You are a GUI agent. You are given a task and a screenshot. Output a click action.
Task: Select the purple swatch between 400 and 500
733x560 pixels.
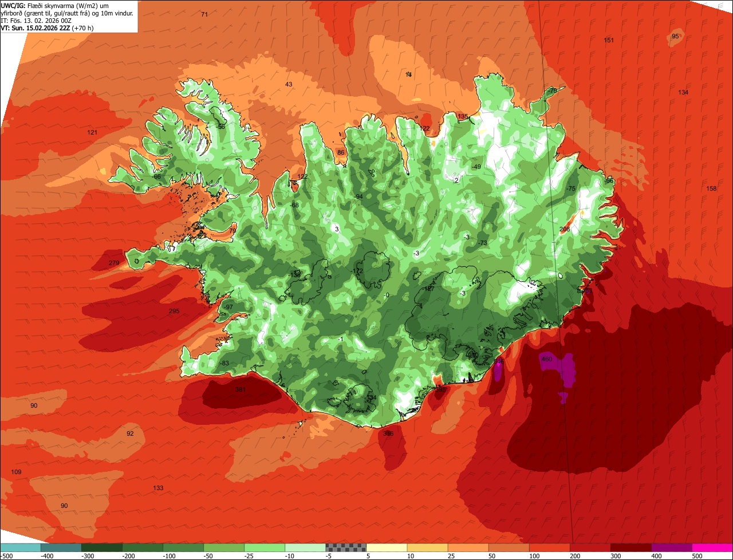(x=671, y=547)
